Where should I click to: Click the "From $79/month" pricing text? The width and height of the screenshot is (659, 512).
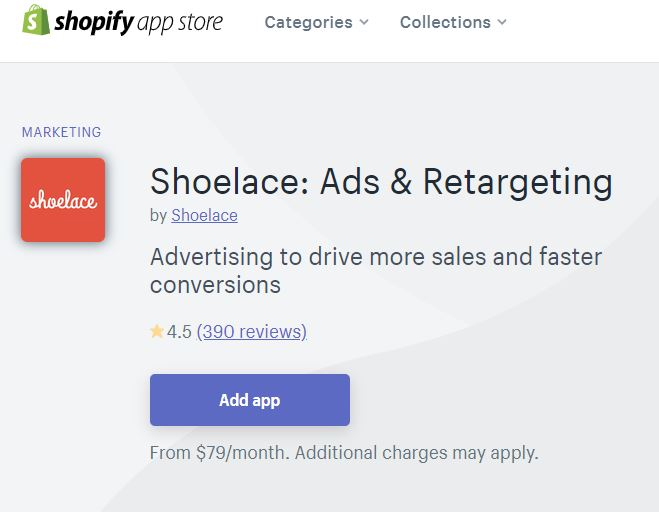point(219,453)
